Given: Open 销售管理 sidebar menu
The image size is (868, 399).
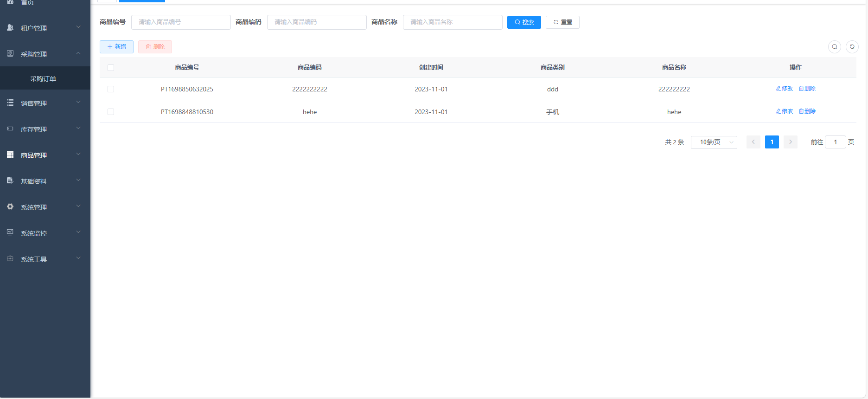Looking at the screenshot, I should point(45,103).
